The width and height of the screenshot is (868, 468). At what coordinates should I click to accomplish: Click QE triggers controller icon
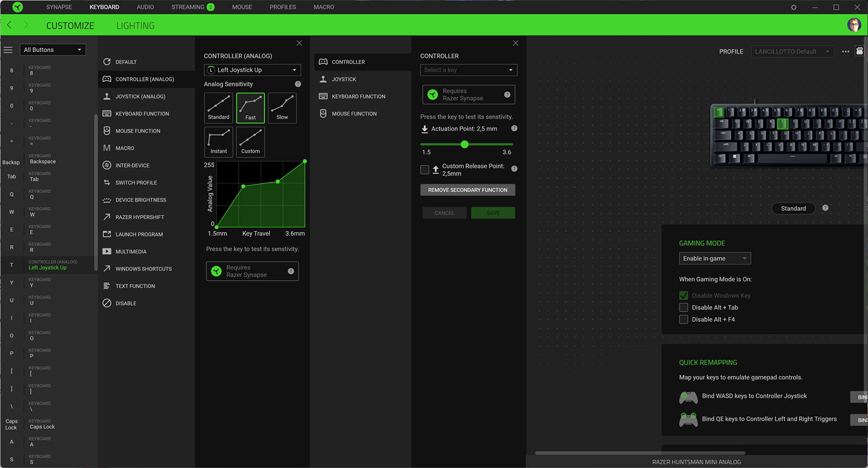point(688,420)
